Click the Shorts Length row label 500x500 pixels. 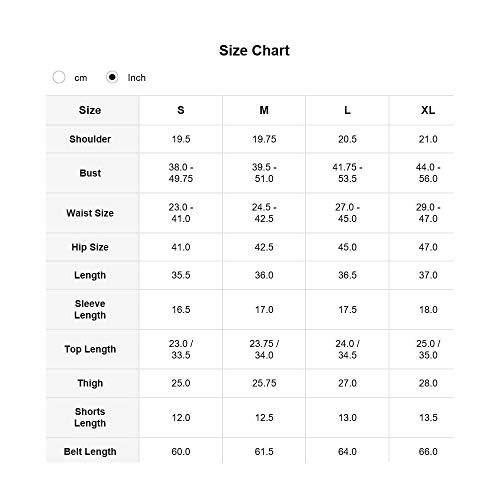(x=90, y=417)
